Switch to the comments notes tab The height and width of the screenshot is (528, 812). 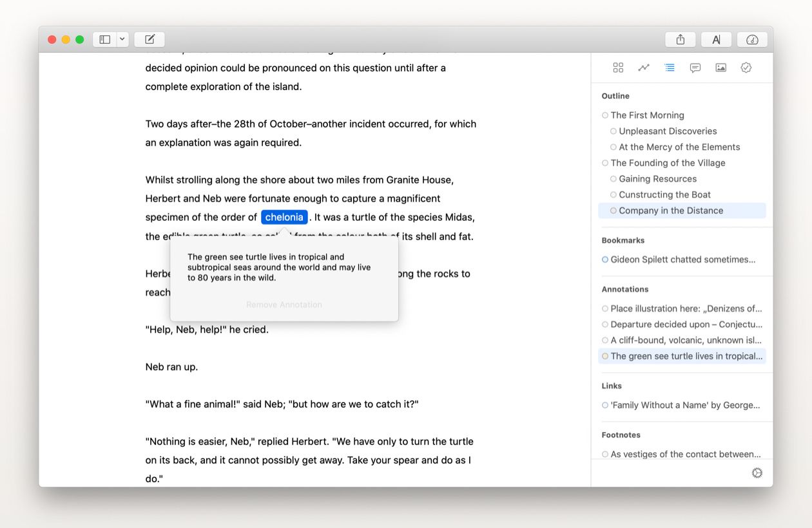[695, 68]
